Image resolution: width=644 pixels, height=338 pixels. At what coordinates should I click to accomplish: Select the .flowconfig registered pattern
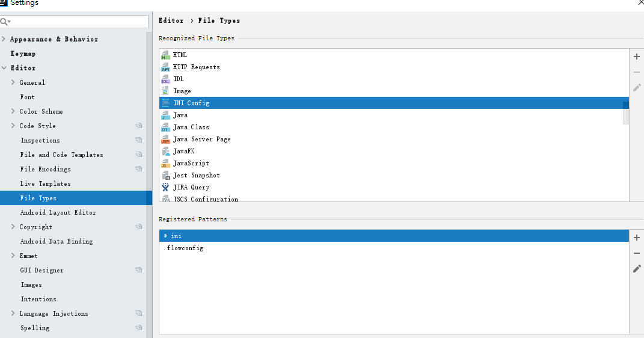pyautogui.click(x=184, y=248)
